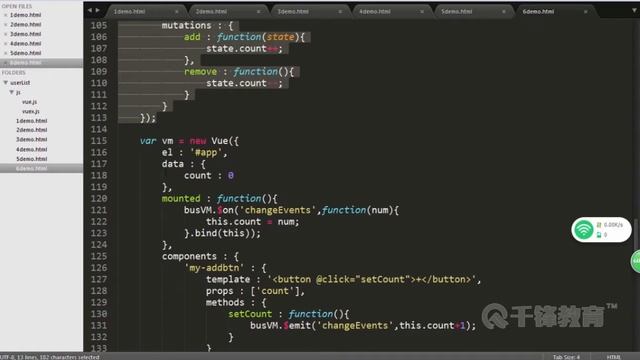Screen dimensions: 640x360
Task: Switch to the 5demo.html tab
Action: [x=456, y=11]
